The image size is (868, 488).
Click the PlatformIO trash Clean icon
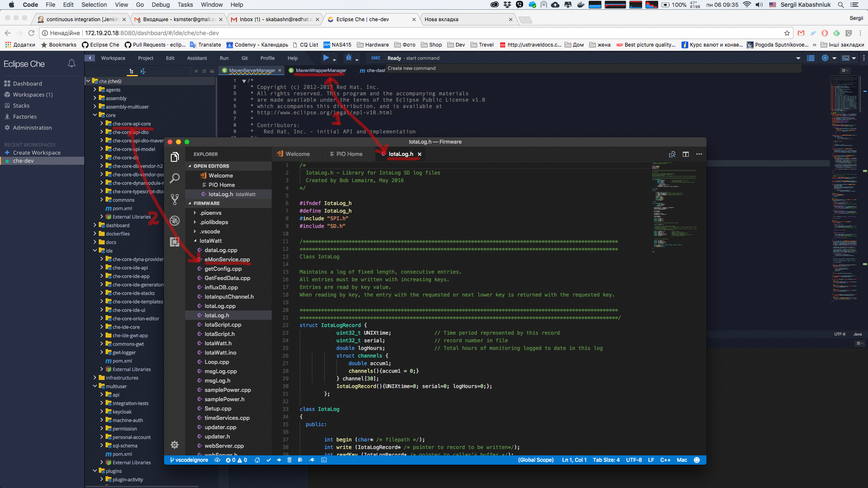(x=289, y=460)
